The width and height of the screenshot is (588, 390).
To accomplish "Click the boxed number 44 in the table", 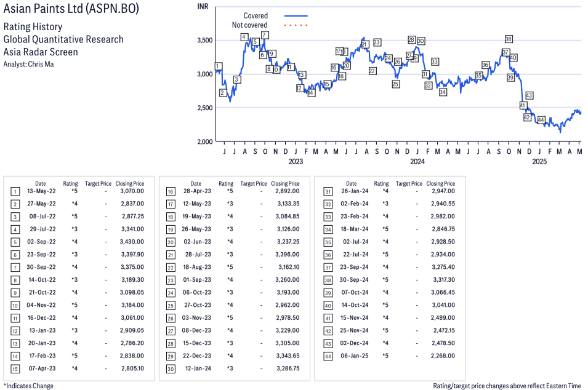I will 328,356.
